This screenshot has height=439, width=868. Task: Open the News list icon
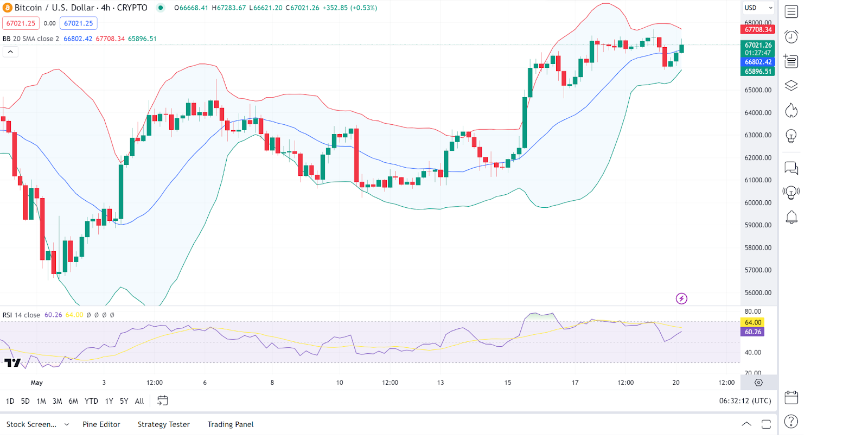click(x=792, y=61)
